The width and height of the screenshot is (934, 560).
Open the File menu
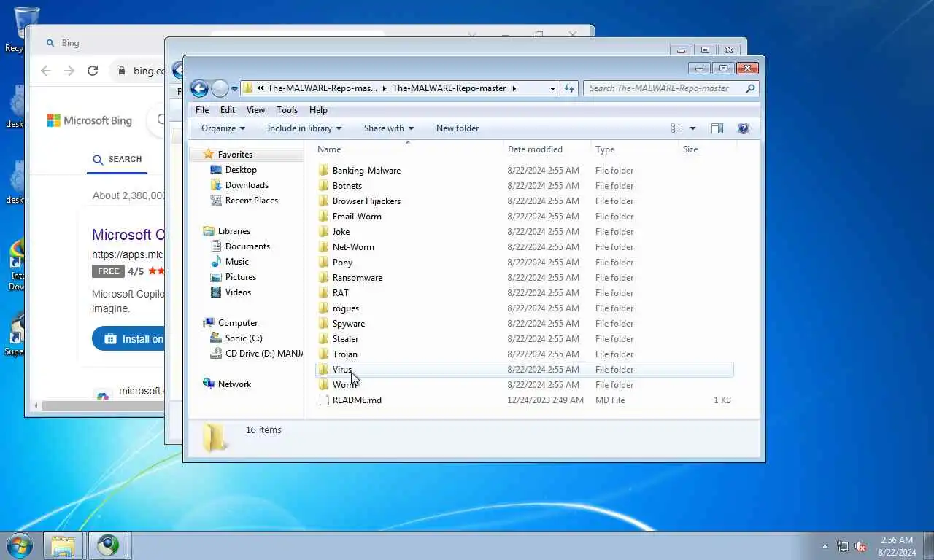(202, 110)
